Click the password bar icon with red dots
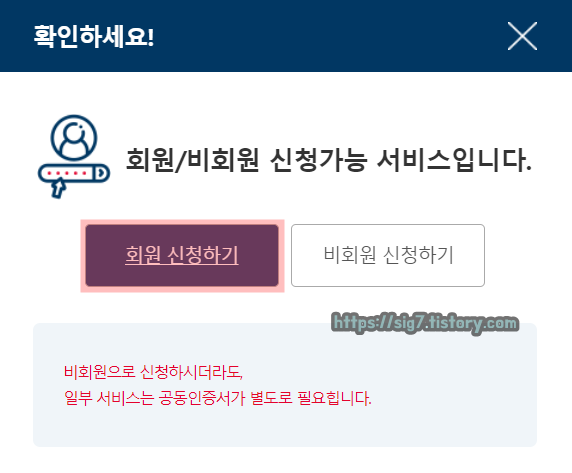572x473 pixels. point(74,173)
